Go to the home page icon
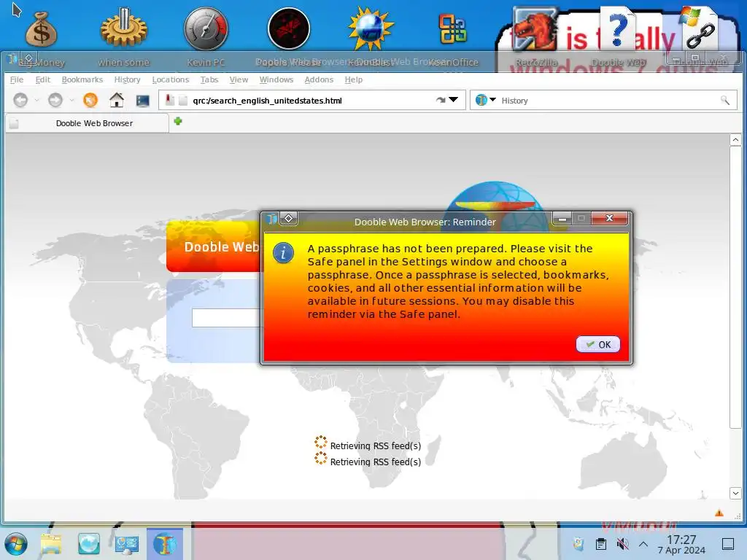 point(117,100)
